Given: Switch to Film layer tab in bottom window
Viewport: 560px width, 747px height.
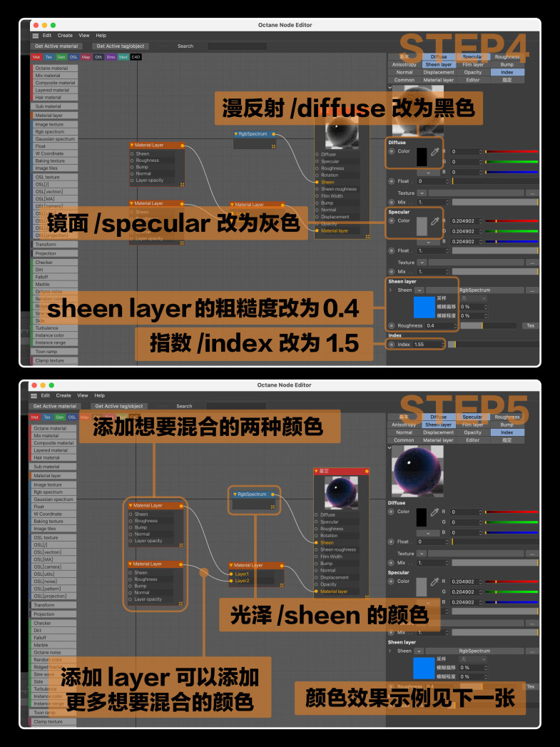Looking at the screenshot, I should (x=472, y=425).
